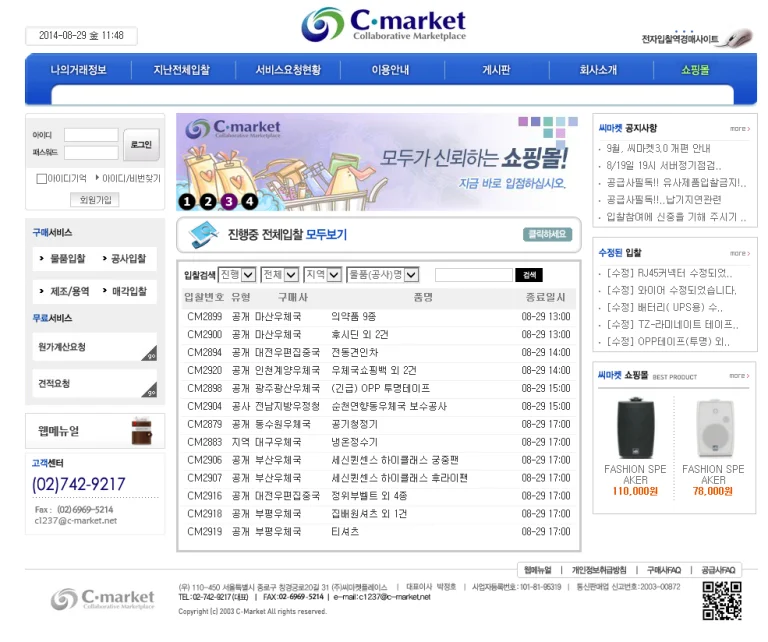Image resolution: width=768 pixels, height=642 pixels.
Task: Open the 회사소개 menu
Action: tap(599, 70)
